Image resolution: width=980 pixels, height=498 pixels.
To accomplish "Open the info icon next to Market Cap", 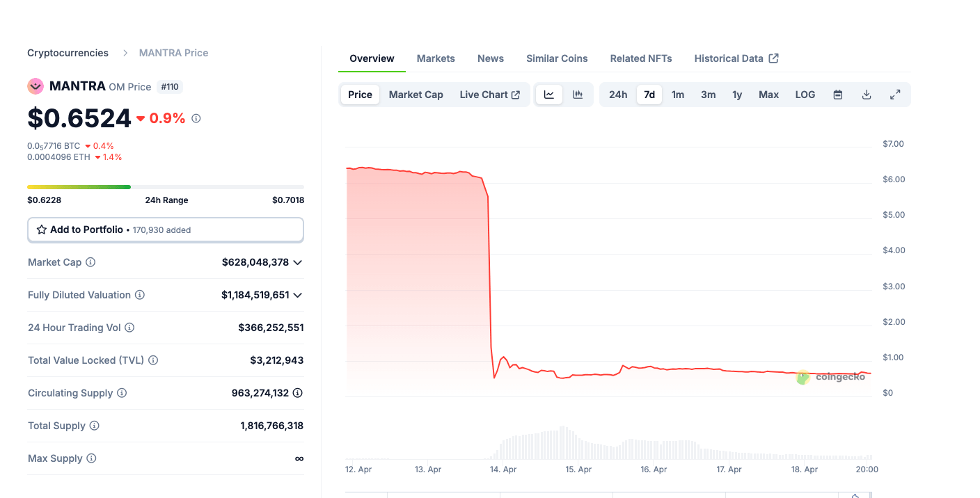I will tap(90, 262).
